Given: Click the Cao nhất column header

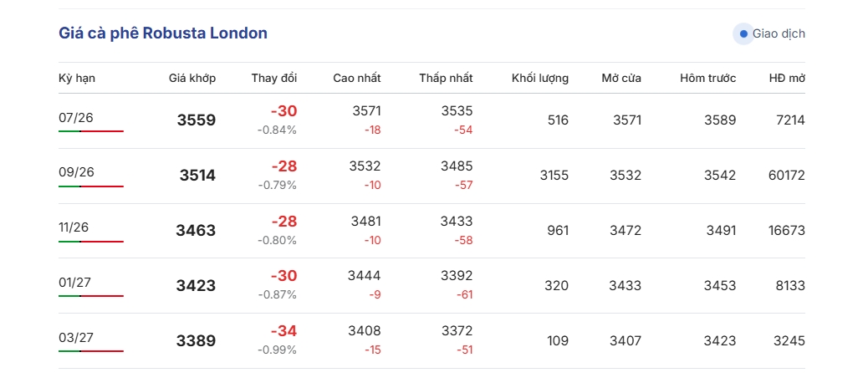Looking at the screenshot, I should [x=357, y=78].
